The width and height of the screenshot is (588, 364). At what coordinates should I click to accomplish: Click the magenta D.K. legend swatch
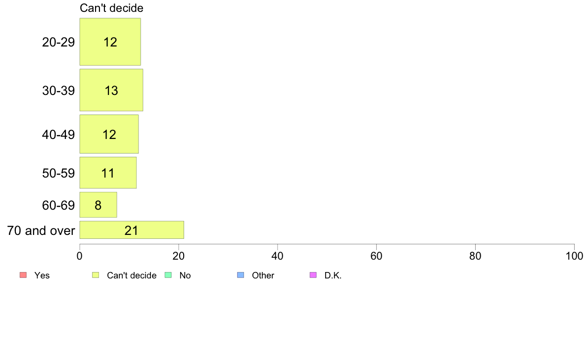coord(313,275)
